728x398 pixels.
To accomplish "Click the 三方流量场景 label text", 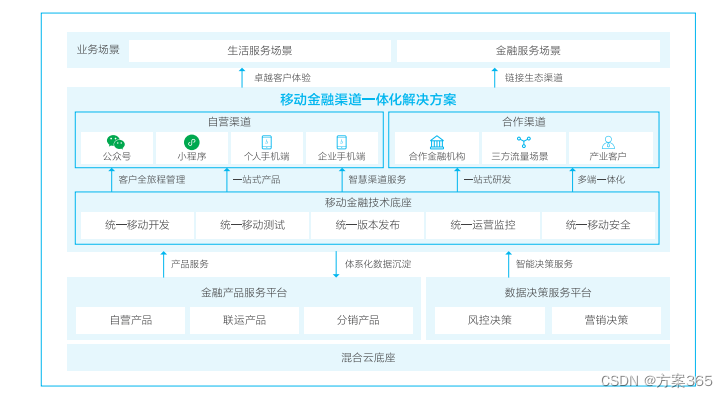I will 520,157.
